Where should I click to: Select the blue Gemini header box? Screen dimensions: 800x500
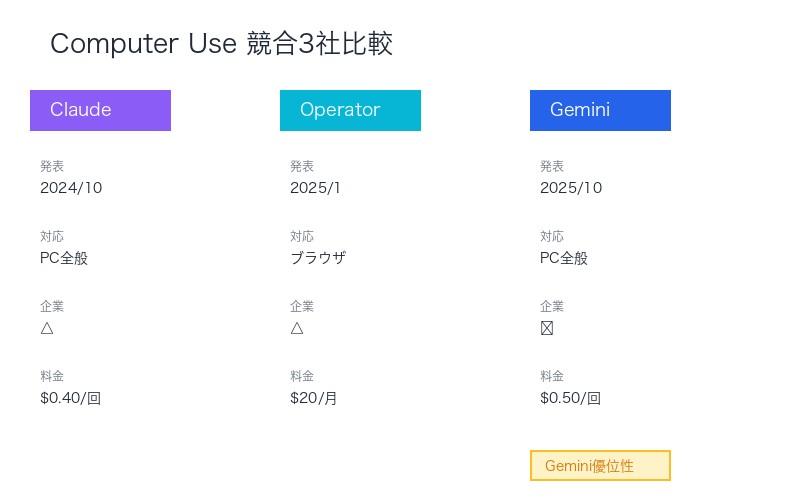[600, 110]
